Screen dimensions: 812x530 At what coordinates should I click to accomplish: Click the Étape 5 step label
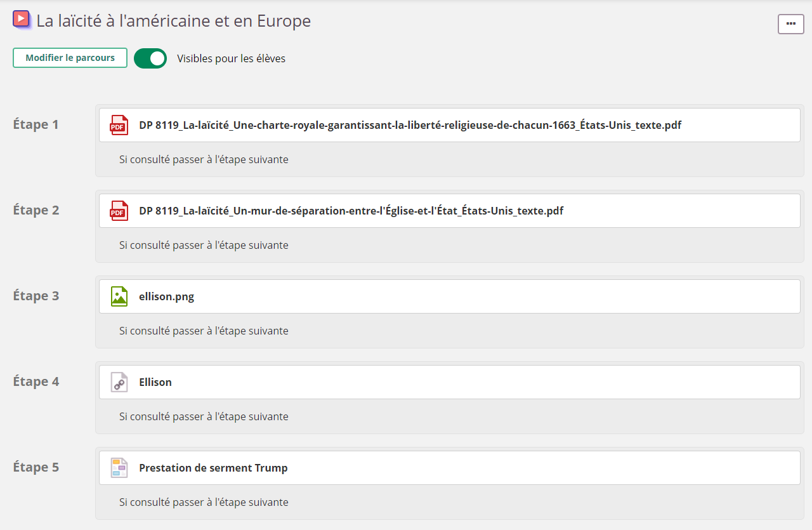click(x=36, y=467)
